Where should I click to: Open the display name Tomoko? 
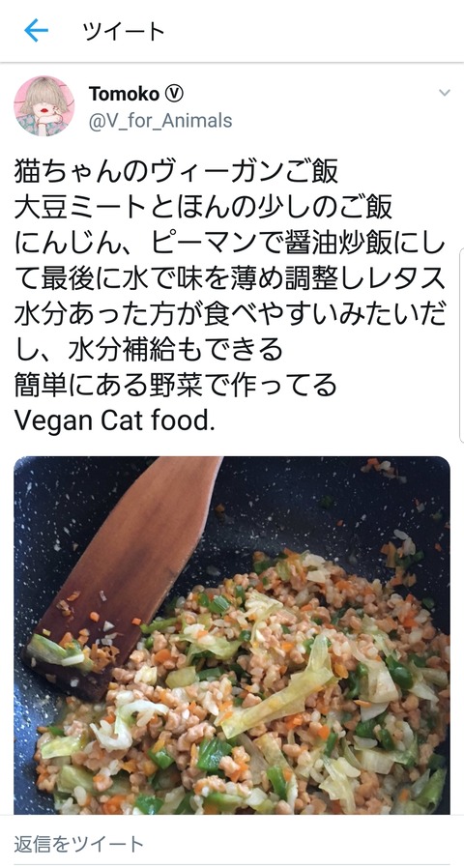124,94
